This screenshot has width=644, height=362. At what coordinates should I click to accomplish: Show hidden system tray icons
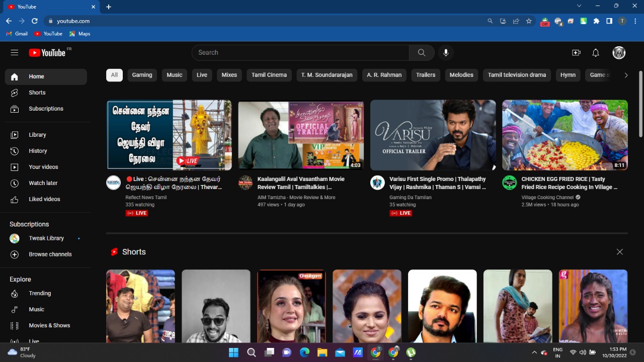point(534,352)
